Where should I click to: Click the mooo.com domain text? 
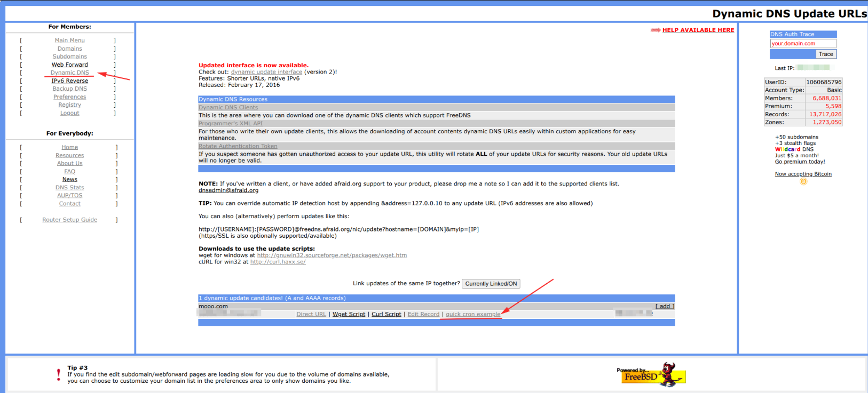pos(213,307)
